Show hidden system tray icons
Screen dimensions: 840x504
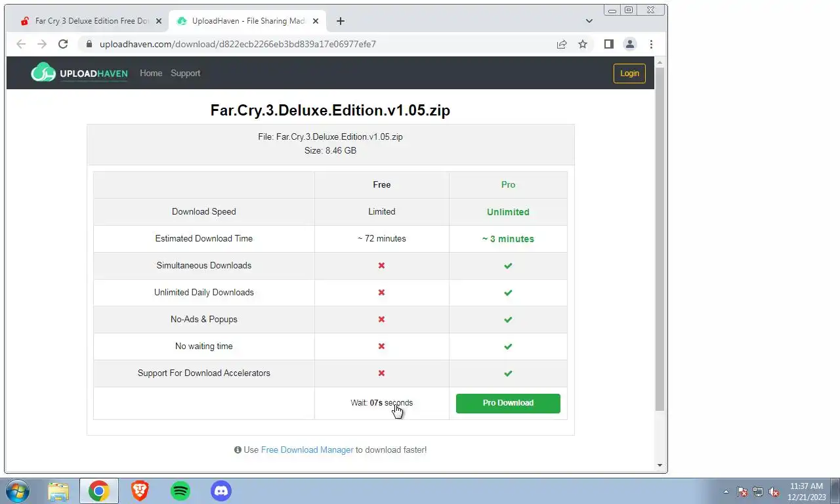click(x=726, y=492)
